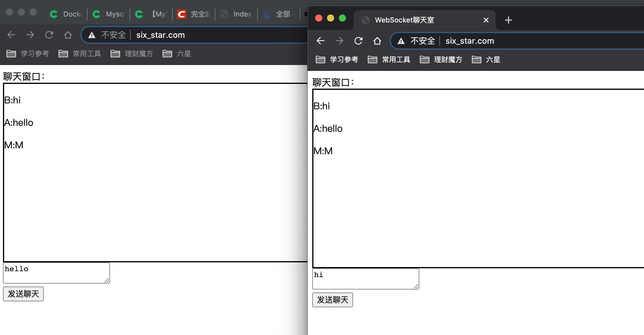Click 发送聊天 button in right window
Viewport: 644px width, 335px height.
tap(333, 300)
